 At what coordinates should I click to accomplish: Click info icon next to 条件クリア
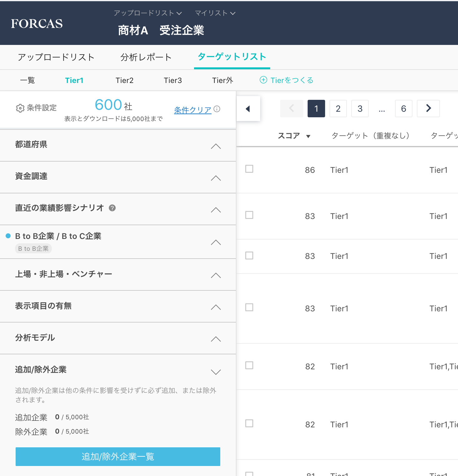[217, 109]
